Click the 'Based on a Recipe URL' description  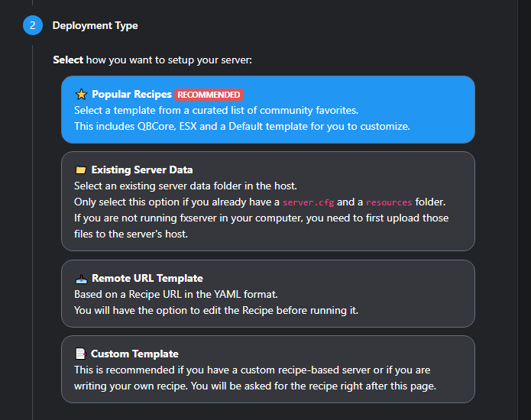(x=176, y=295)
